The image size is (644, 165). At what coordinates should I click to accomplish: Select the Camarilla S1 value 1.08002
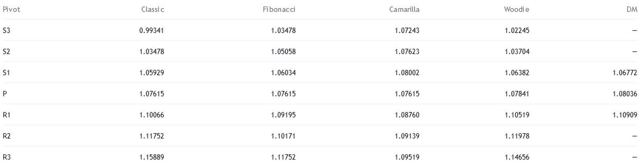(407, 72)
